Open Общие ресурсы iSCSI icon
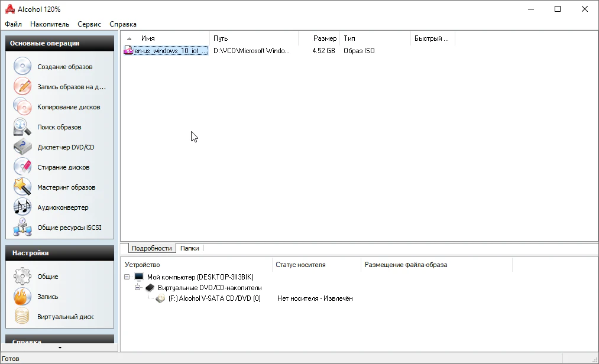Image resolution: width=599 pixels, height=364 pixels. [22, 227]
